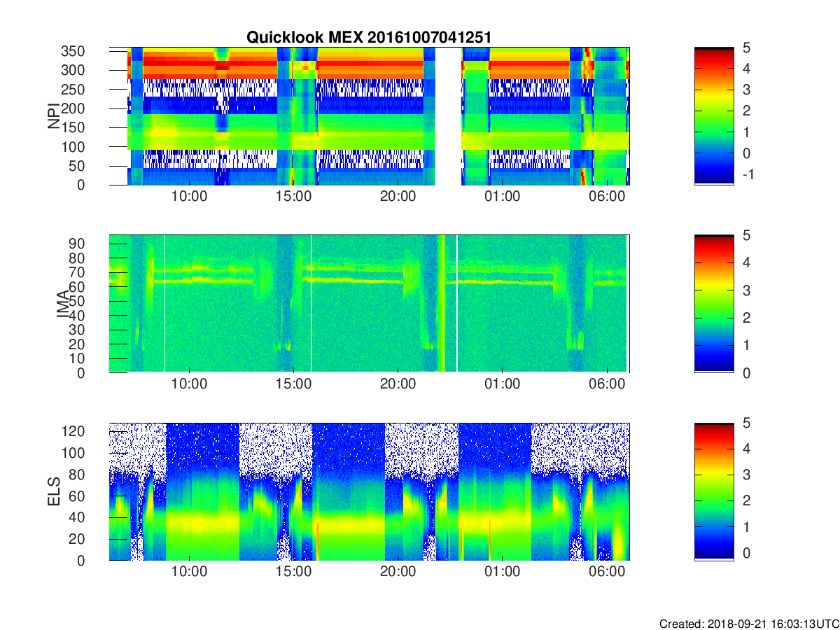This screenshot has height=630, width=840.
Task: Select the IMA y-axis label
Action: click(x=62, y=304)
